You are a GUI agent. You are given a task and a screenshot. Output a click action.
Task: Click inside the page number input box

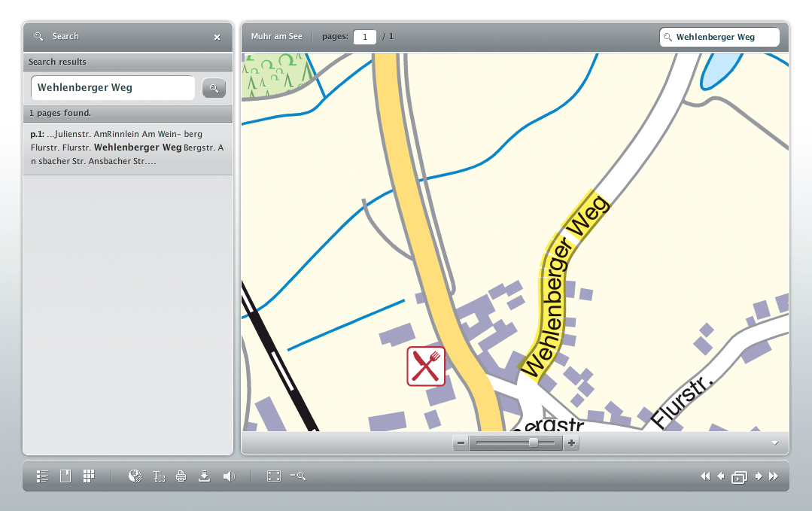click(364, 36)
